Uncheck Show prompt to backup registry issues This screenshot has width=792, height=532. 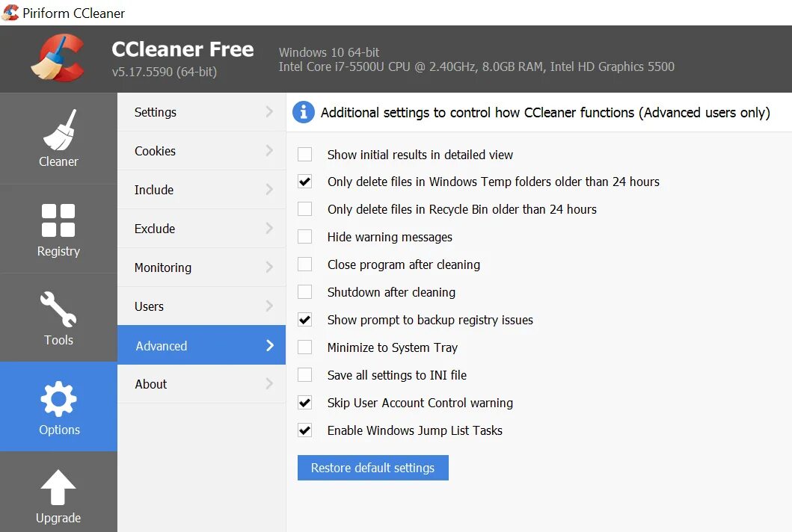pos(304,320)
